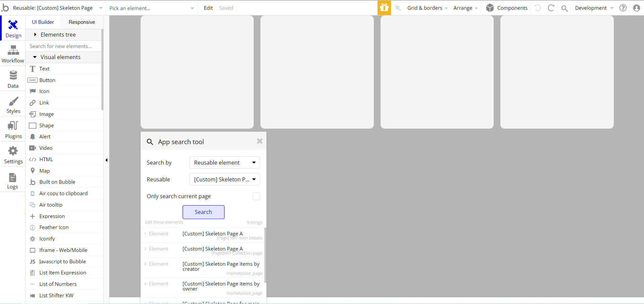Viewport: 644px width, 304px height.
Task: Select the HTML element
Action: pyautogui.click(x=63, y=160)
